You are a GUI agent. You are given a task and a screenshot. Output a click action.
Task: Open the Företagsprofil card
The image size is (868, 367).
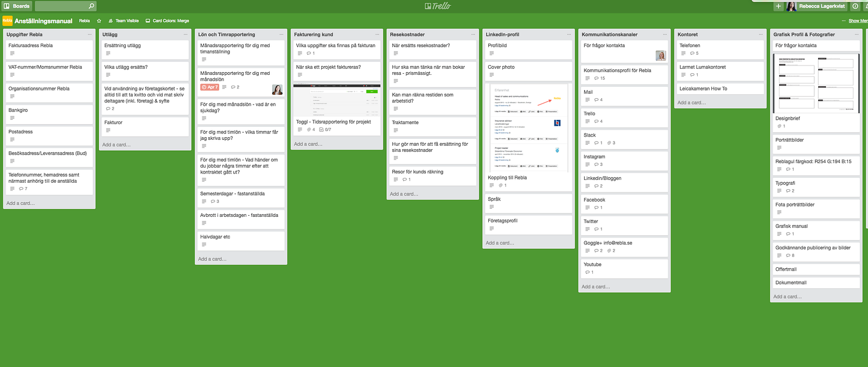coord(528,224)
